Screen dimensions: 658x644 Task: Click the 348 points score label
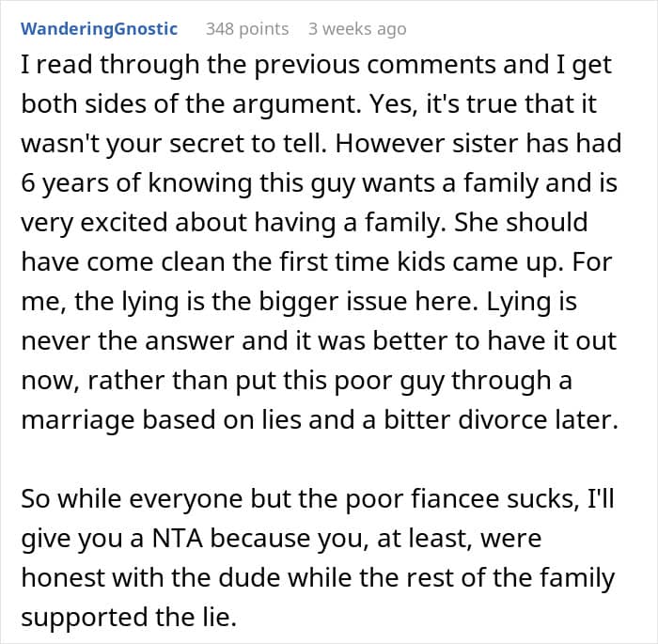247,28
